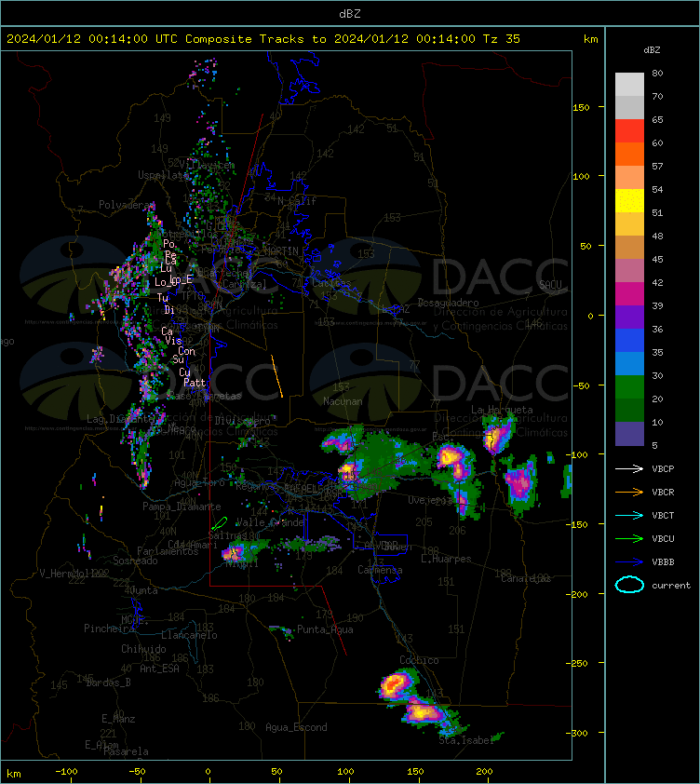Screen dimensions: 700x784
Task: Click the 'Valle_Grande' place label
Action: pos(270,522)
